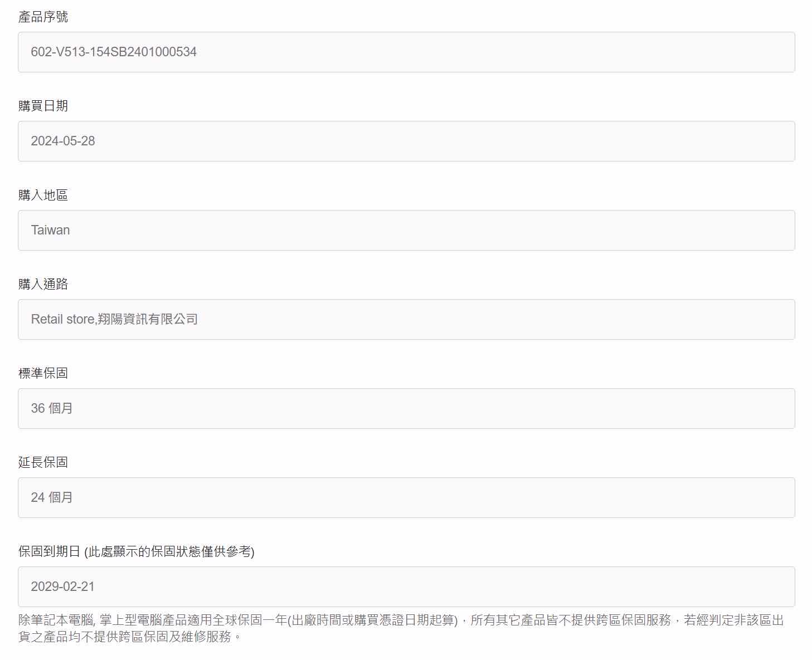Viewport: 812px width, 660px height.
Task: Click the (出廠時間或購買憑證日期起算) text in the note
Action: (x=372, y=620)
